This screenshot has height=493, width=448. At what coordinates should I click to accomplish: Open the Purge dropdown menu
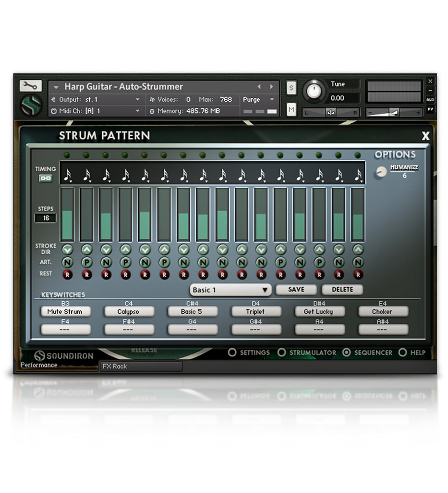point(259,100)
